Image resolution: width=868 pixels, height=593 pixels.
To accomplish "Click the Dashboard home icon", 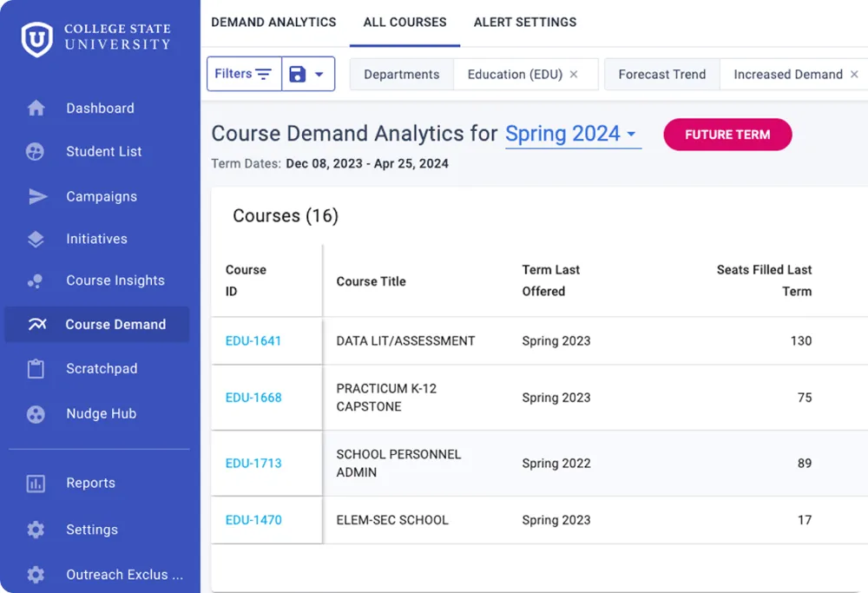I will click(36, 108).
